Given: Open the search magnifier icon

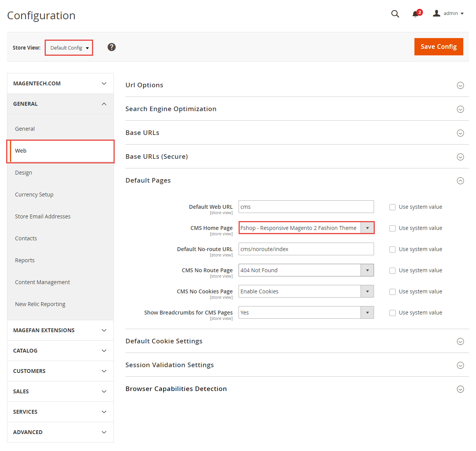Looking at the screenshot, I should pyautogui.click(x=395, y=14).
